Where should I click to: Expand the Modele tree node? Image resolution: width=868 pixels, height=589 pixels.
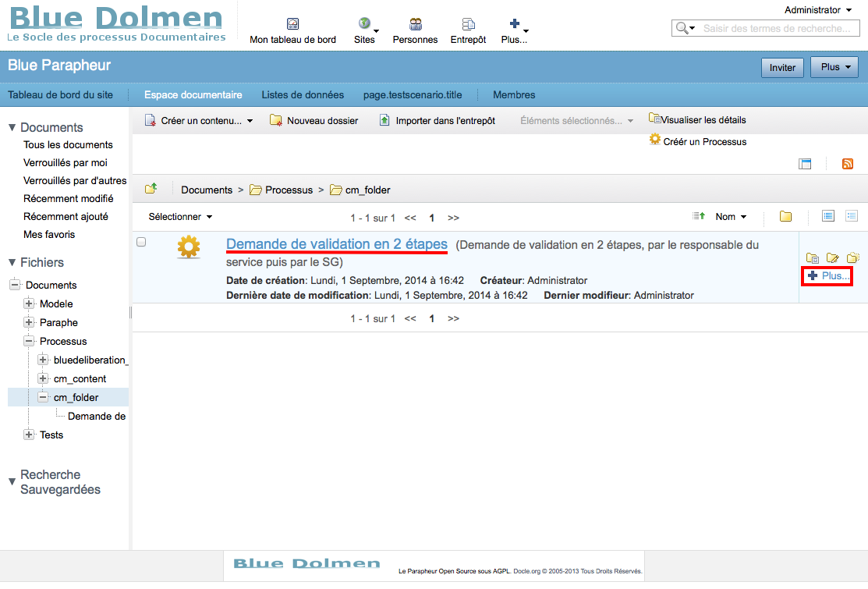(x=29, y=303)
